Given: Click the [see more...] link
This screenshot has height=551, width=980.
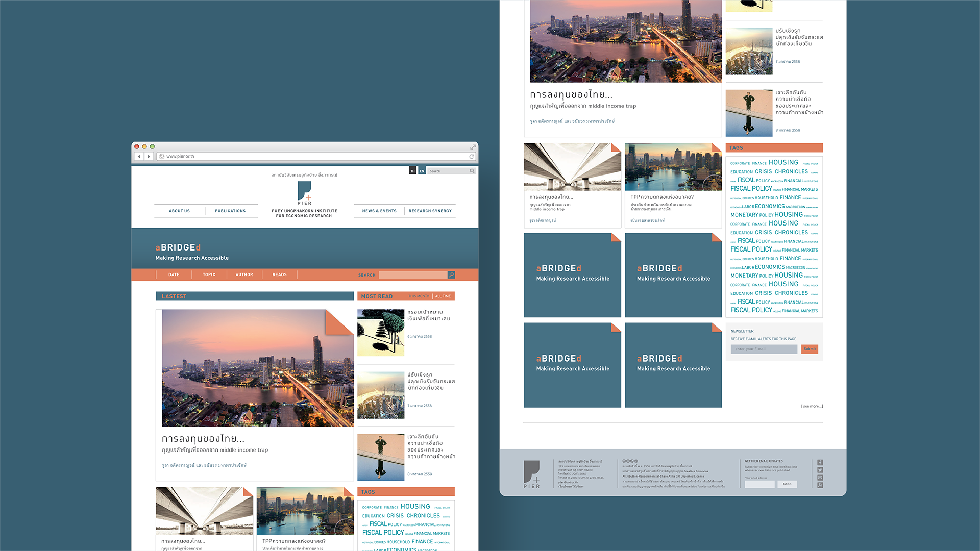Looking at the screenshot, I should 812,407.
